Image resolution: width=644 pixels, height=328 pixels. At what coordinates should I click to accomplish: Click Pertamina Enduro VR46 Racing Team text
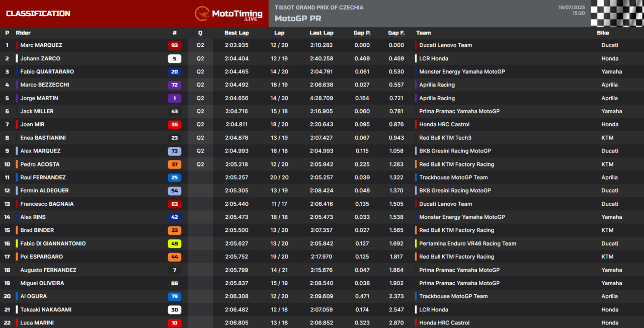pos(467,243)
